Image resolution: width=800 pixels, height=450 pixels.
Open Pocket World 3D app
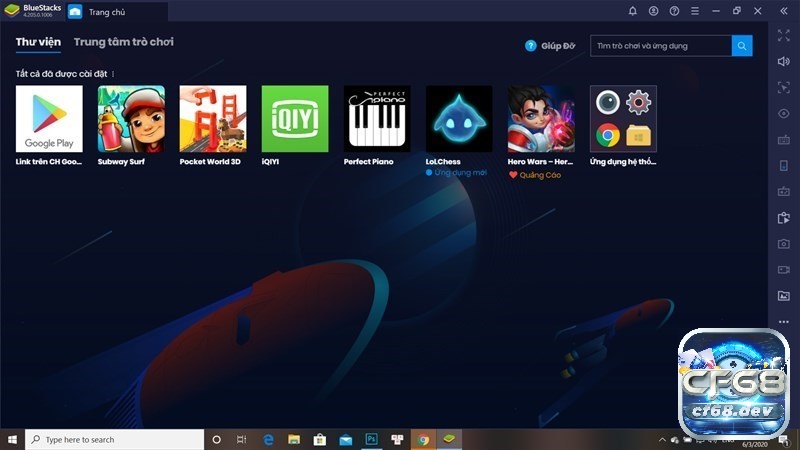pyautogui.click(x=213, y=119)
